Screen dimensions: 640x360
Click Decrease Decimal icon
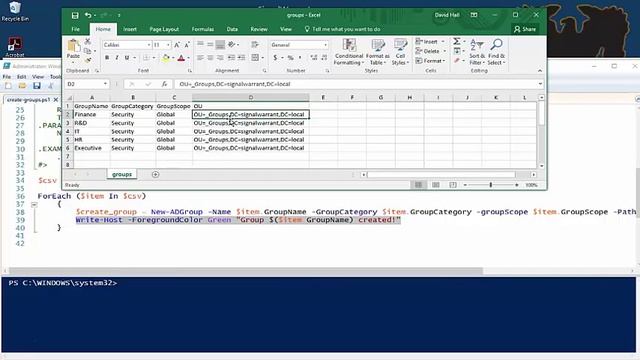324,58
